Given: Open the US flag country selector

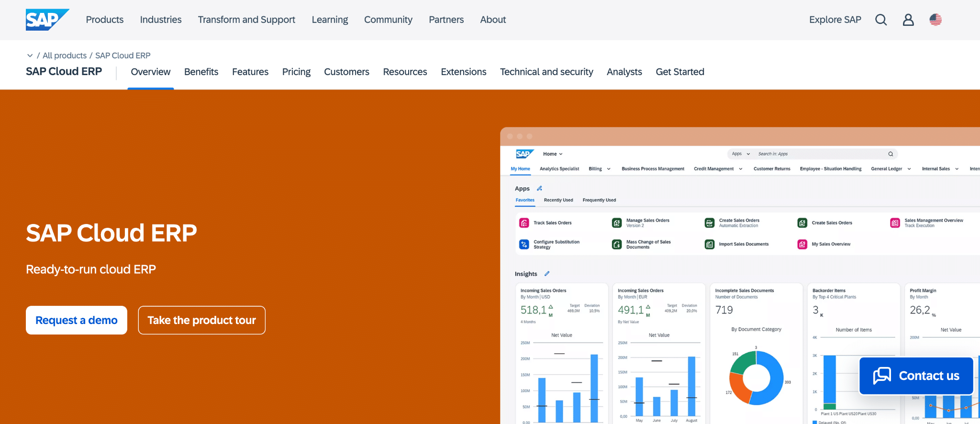Looking at the screenshot, I should 935,20.
